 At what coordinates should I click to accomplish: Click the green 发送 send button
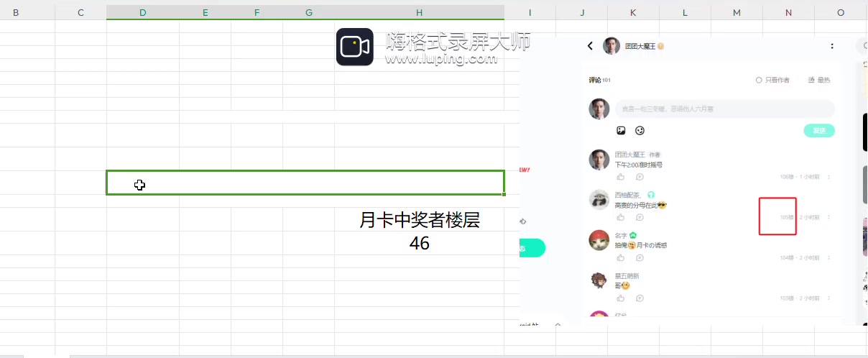(x=818, y=130)
